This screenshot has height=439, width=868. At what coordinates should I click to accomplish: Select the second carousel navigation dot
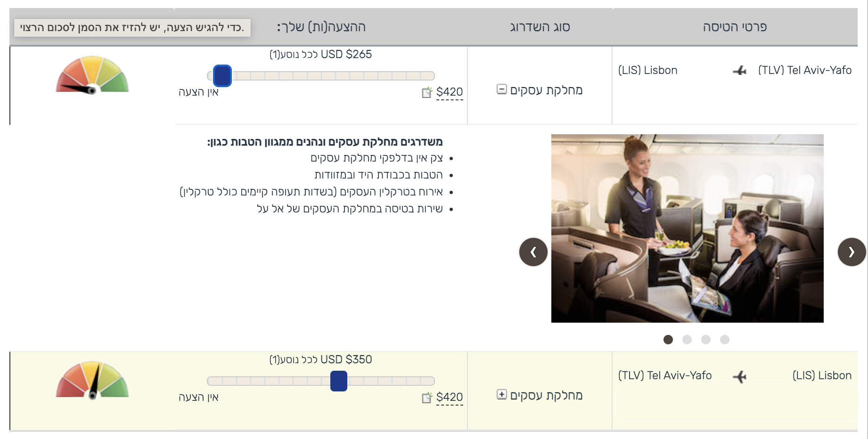(687, 339)
